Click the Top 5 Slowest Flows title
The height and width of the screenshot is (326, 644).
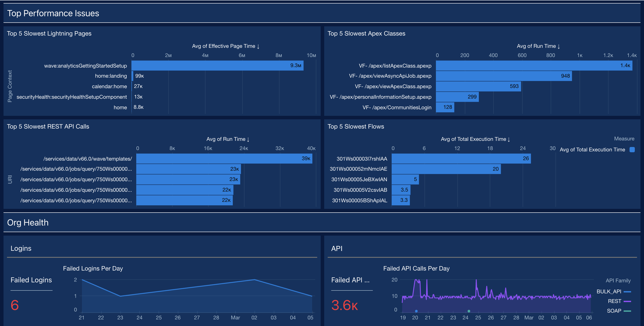pos(356,126)
